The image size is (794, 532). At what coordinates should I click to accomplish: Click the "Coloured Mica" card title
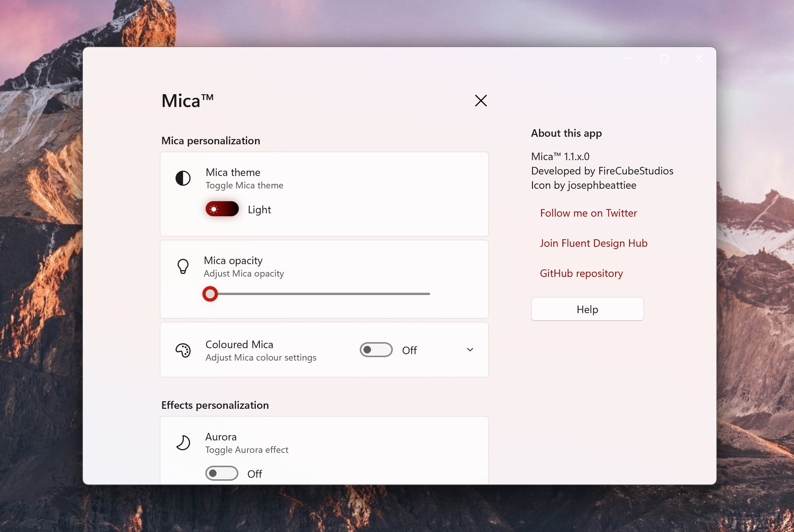pyautogui.click(x=239, y=344)
